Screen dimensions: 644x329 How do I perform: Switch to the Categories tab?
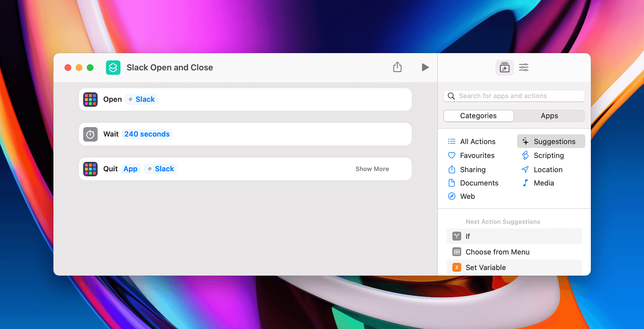[x=478, y=116]
